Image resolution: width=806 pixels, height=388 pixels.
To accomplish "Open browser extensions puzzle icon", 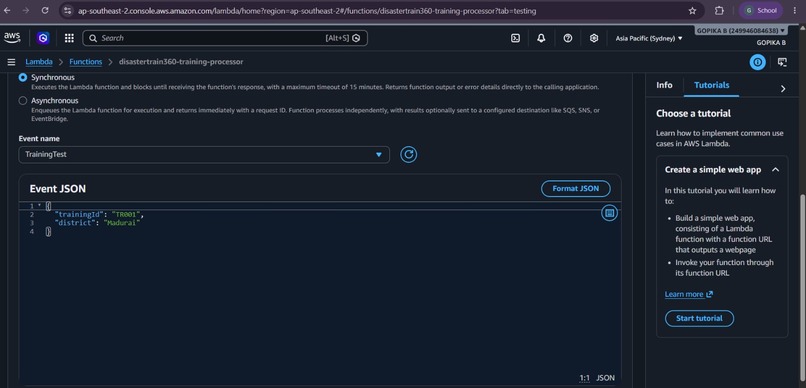I will coord(719,10).
